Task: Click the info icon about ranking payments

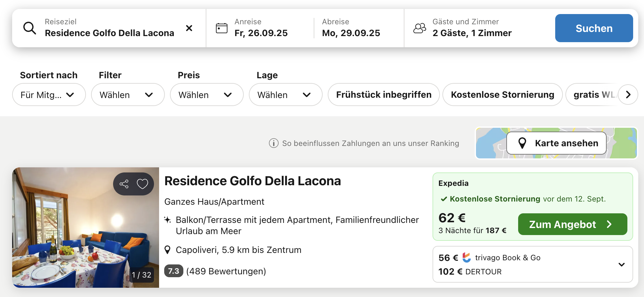Action: pos(274,143)
